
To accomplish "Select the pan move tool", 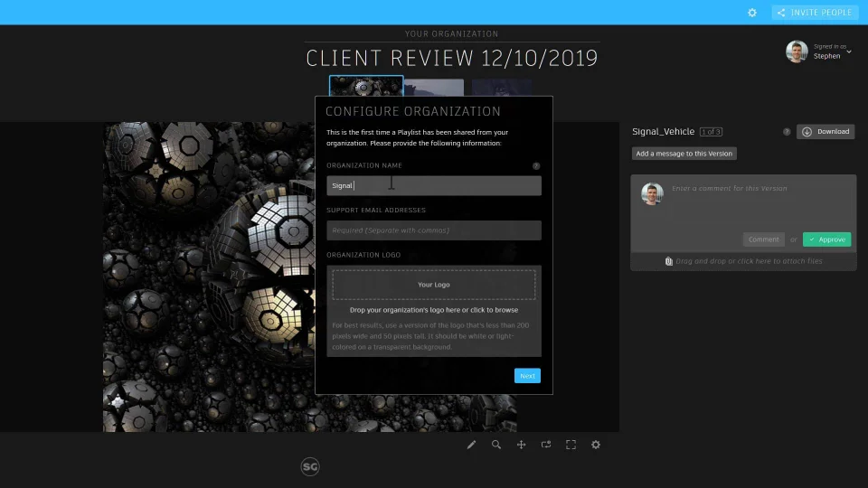I will 521,445.
